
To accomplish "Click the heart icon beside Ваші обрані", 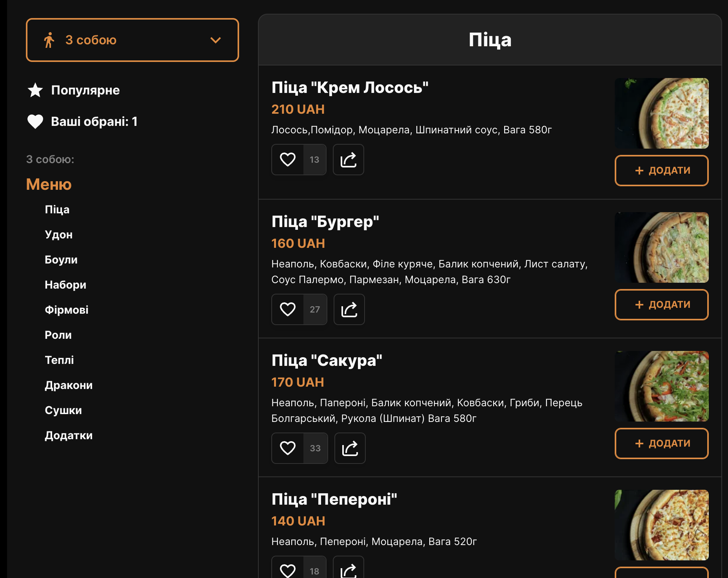I will tap(35, 122).
